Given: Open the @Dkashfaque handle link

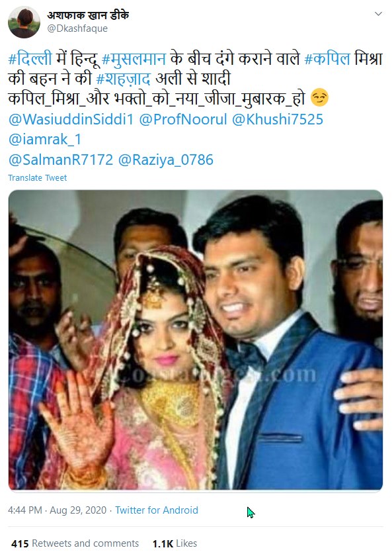Looking at the screenshot, I should [x=77, y=28].
